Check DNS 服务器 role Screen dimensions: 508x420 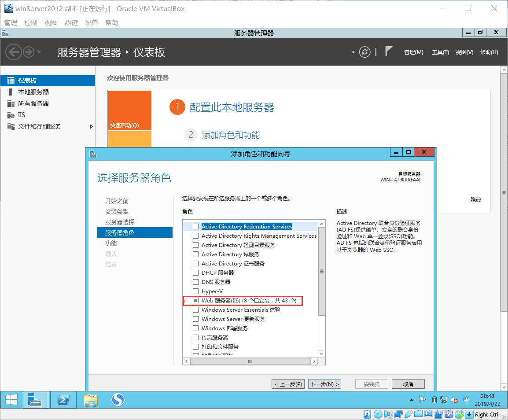(196, 282)
